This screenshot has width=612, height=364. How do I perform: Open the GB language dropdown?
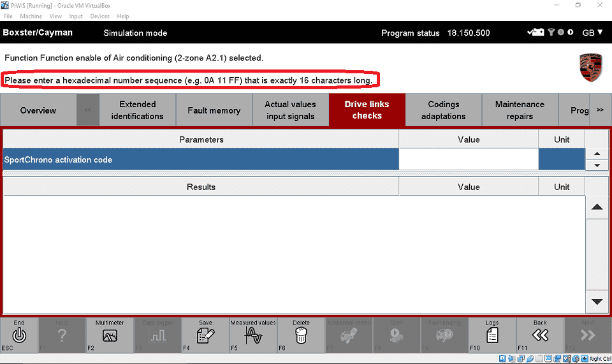pyautogui.click(x=592, y=33)
